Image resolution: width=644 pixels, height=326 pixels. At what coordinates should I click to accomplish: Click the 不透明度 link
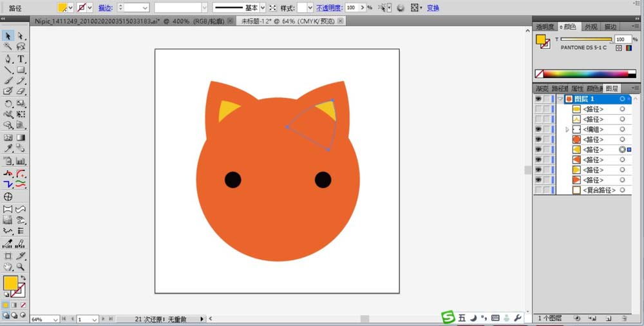(328, 8)
